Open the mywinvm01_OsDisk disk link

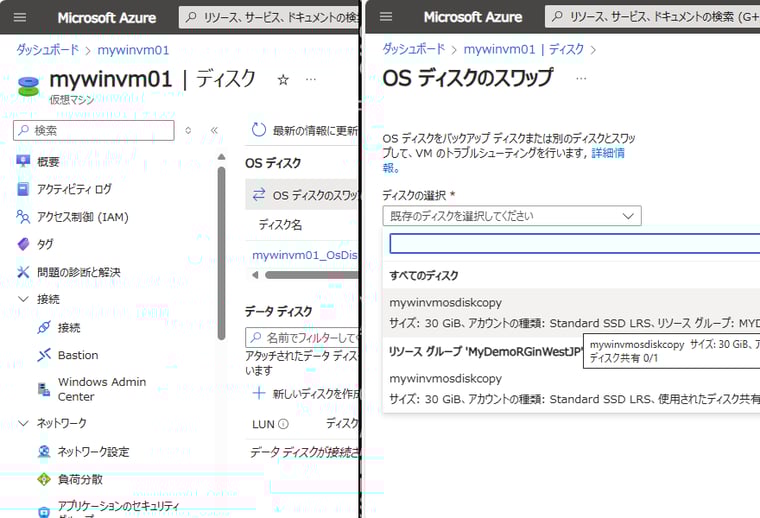tap(304, 255)
